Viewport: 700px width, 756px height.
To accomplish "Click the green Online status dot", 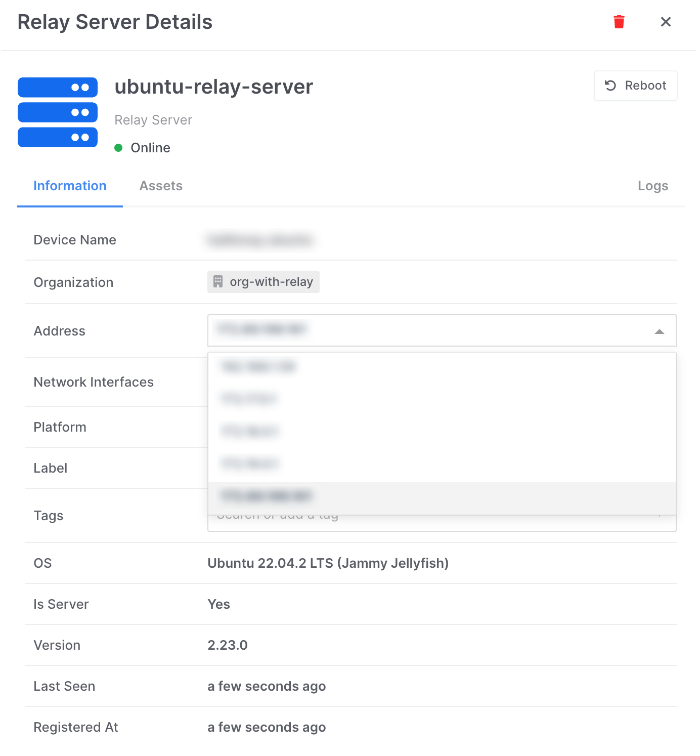I will pyautogui.click(x=119, y=148).
